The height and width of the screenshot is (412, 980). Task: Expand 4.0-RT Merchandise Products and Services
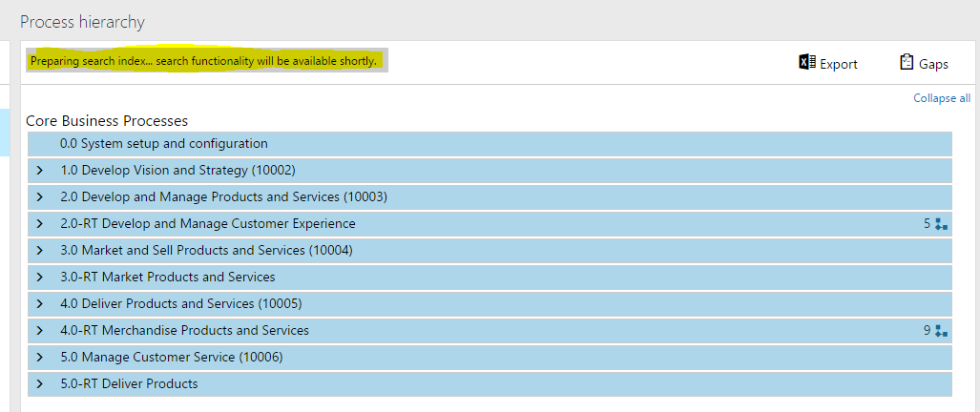[x=39, y=331]
